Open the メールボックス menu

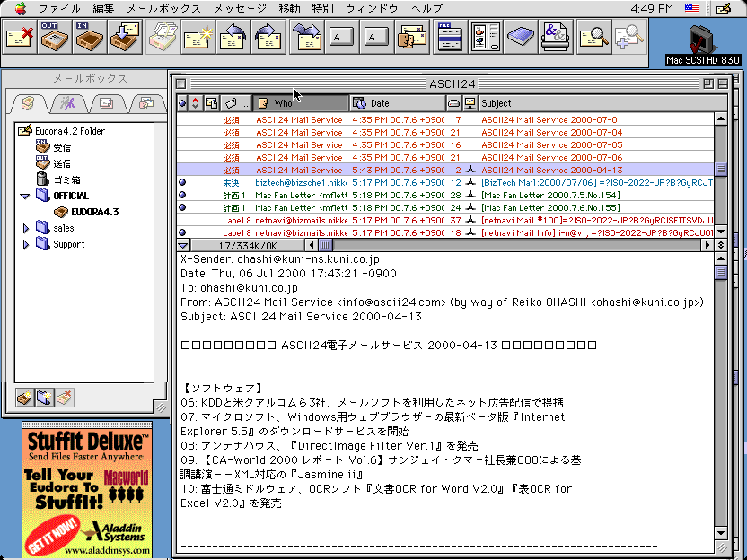coord(164,9)
